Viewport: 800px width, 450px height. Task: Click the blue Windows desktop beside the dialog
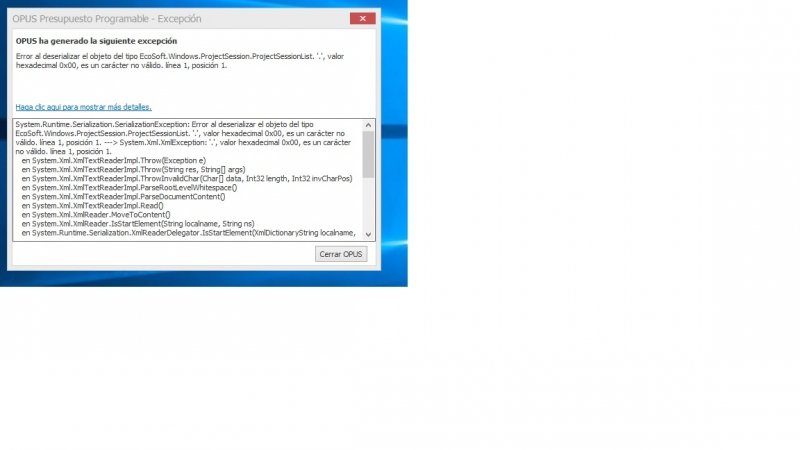392,150
